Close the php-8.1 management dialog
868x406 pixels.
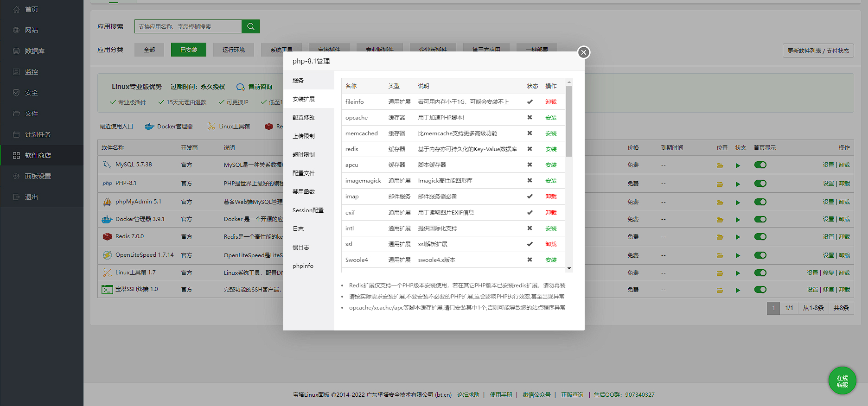coord(584,52)
